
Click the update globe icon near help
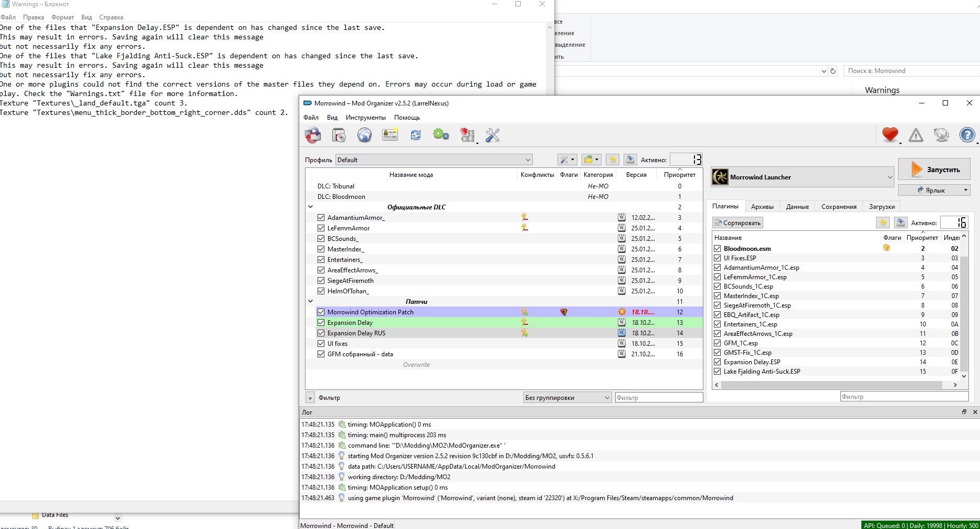click(942, 135)
